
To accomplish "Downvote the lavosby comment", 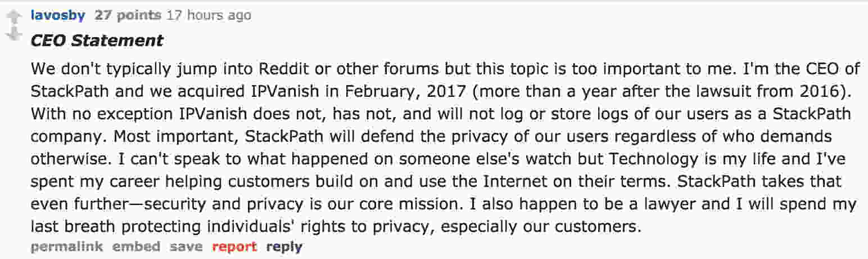I will pos(14,34).
